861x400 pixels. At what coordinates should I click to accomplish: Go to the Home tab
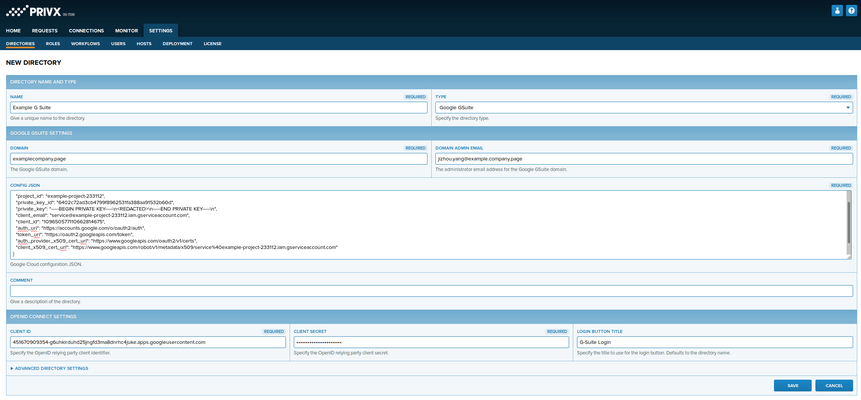13,31
